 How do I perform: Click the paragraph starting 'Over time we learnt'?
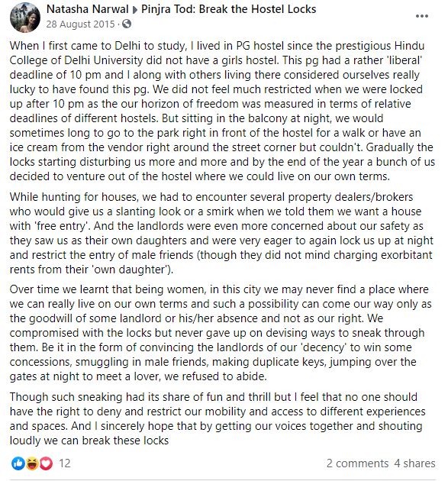click(x=221, y=333)
